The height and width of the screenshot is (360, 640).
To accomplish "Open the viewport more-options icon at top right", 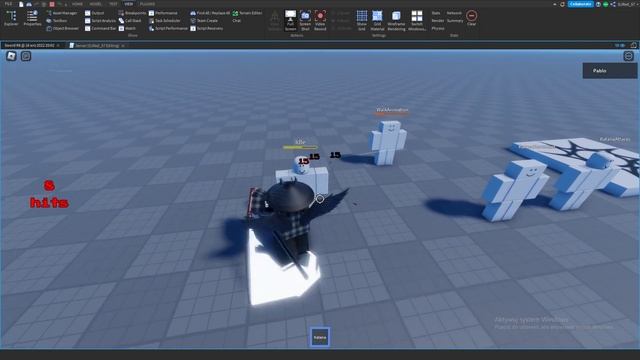I will pos(629,56).
